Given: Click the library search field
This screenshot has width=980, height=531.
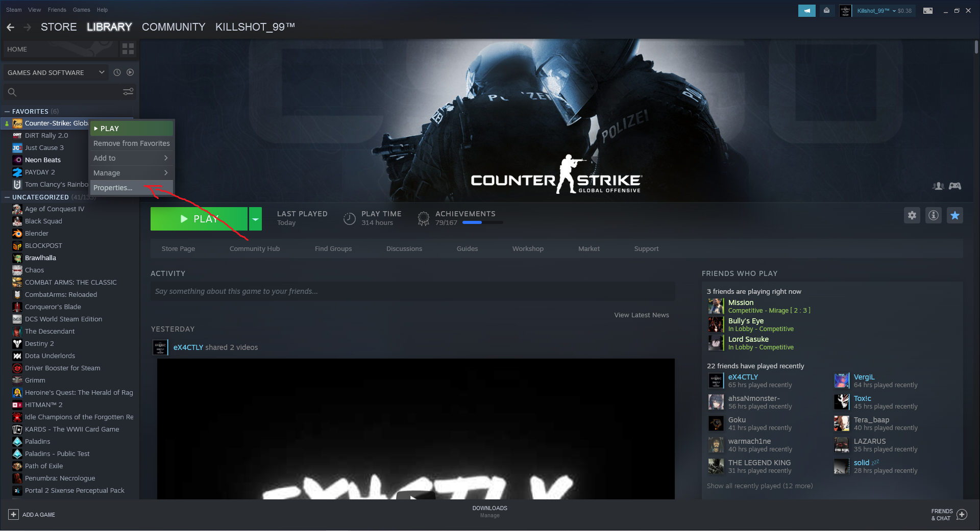Looking at the screenshot, I should click(x=69, y=92).
